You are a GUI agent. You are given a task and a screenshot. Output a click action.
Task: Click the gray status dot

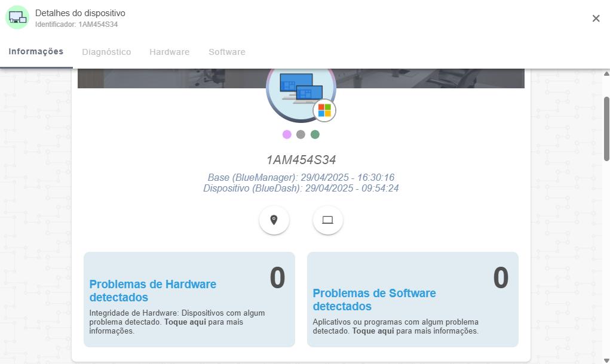[x=301, y=134]
